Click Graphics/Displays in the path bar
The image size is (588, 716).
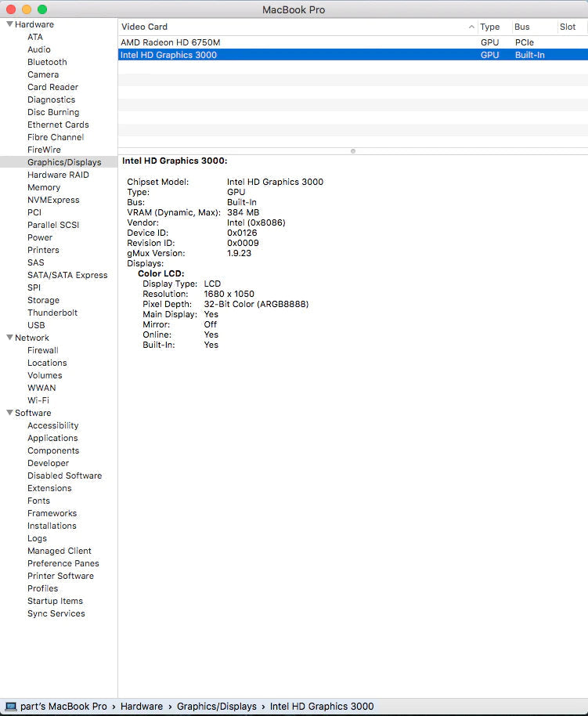click(216, 707)
